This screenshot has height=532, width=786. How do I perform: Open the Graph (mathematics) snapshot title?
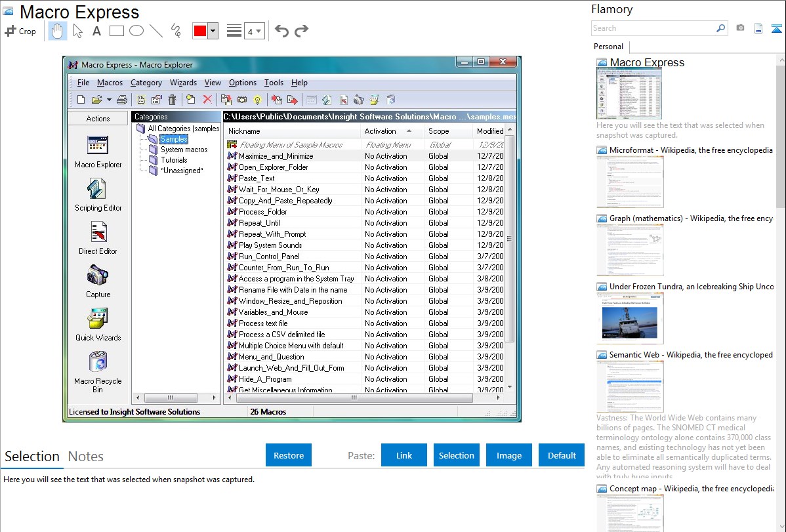691,218
